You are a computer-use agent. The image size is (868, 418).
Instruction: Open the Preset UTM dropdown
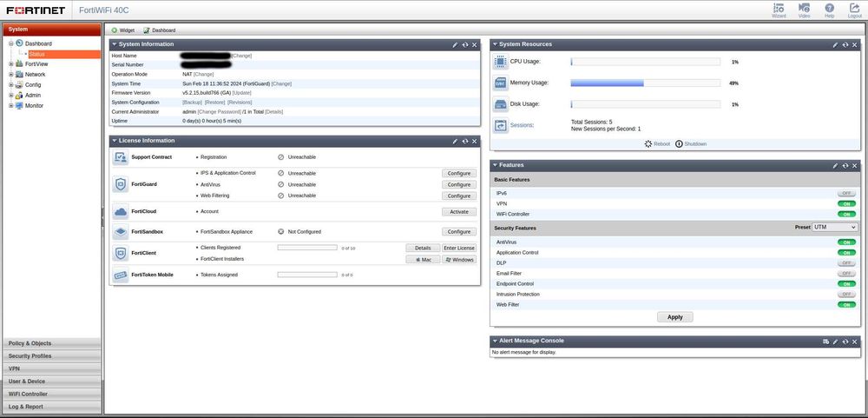click(x=835, y=228)
